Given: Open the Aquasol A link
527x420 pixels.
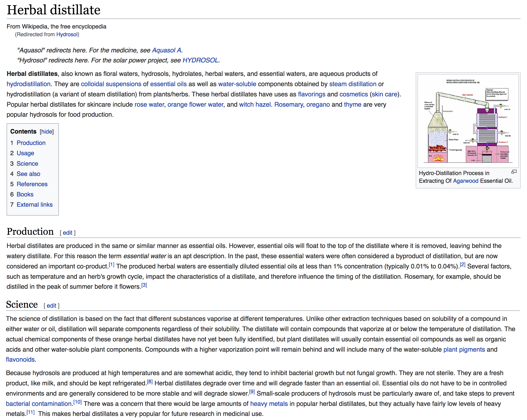Looking at the screenshot, I should 166,50.
